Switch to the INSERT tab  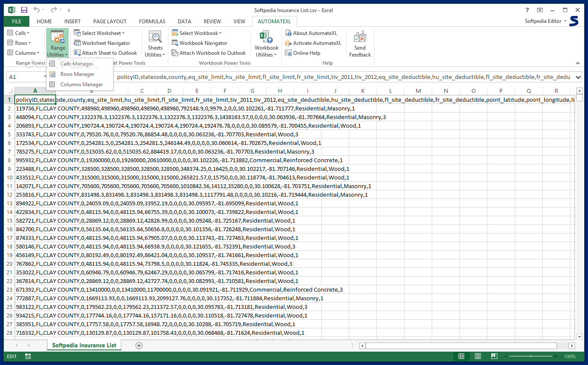[x=72, y=21]
